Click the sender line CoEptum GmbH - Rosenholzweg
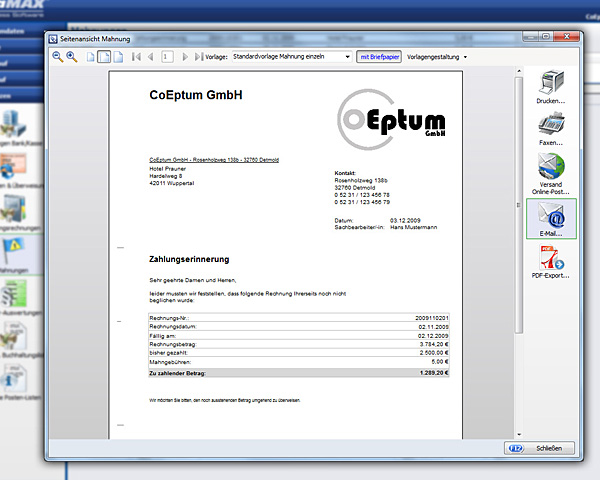Screen dimensions: 600x480 click(x=214, y=160)
